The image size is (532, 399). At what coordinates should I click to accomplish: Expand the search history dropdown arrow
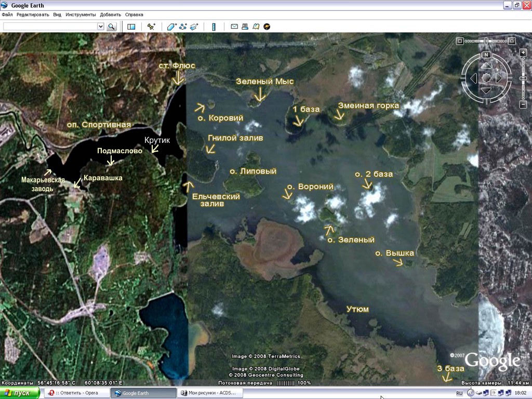(x=101, y=26)
